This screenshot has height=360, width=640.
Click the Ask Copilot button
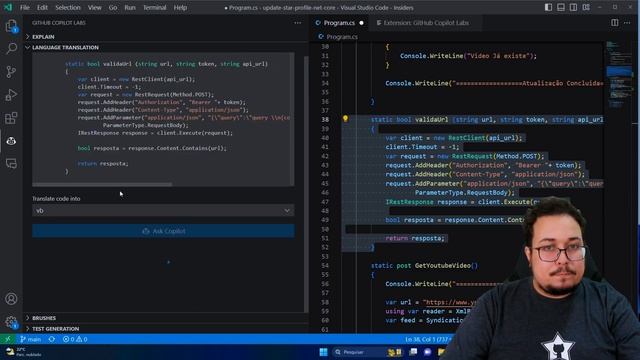pos(163,231)
